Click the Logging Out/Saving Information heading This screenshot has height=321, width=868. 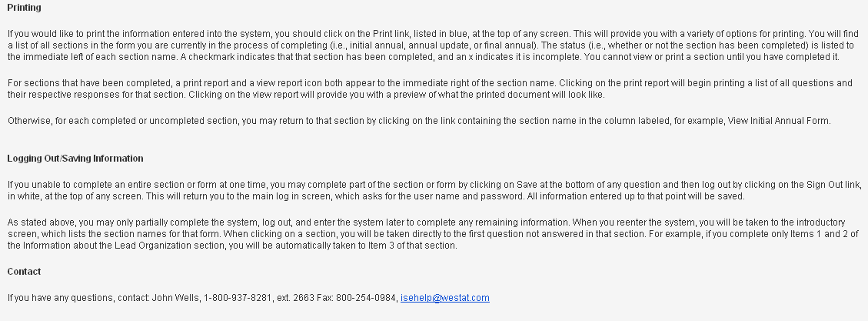click(x=75, y=159)
